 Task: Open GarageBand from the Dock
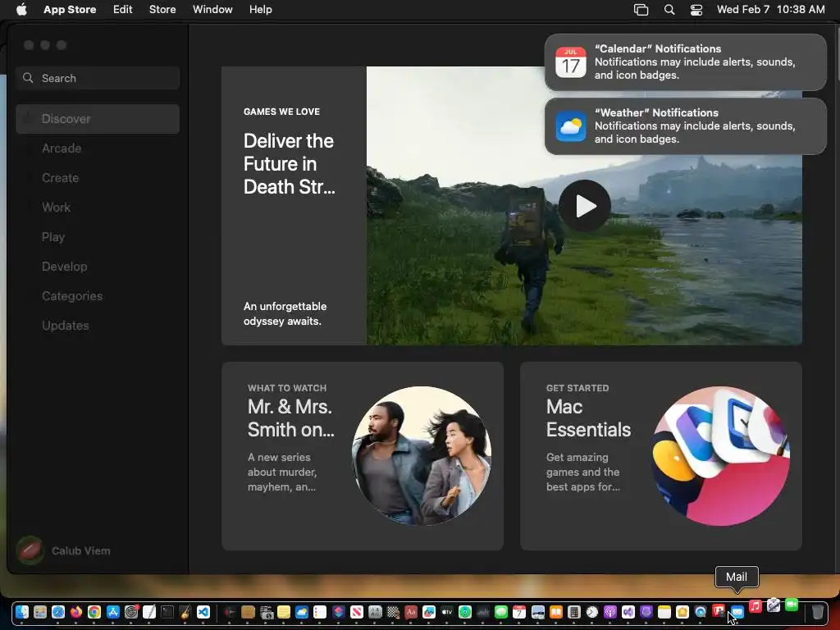tap(185, 612)
